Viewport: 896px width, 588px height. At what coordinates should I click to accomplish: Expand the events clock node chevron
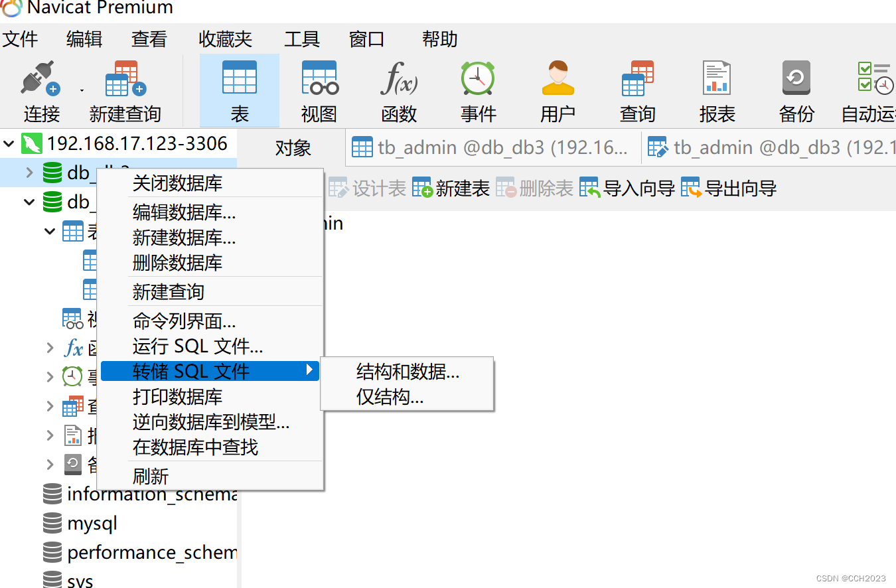coord(50,377)
